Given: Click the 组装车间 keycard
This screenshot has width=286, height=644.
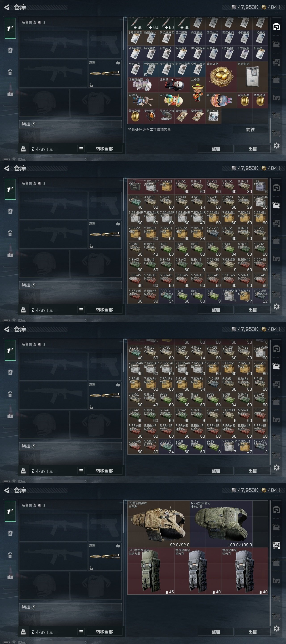Looking at the screenshot, I should coord(214,53).
